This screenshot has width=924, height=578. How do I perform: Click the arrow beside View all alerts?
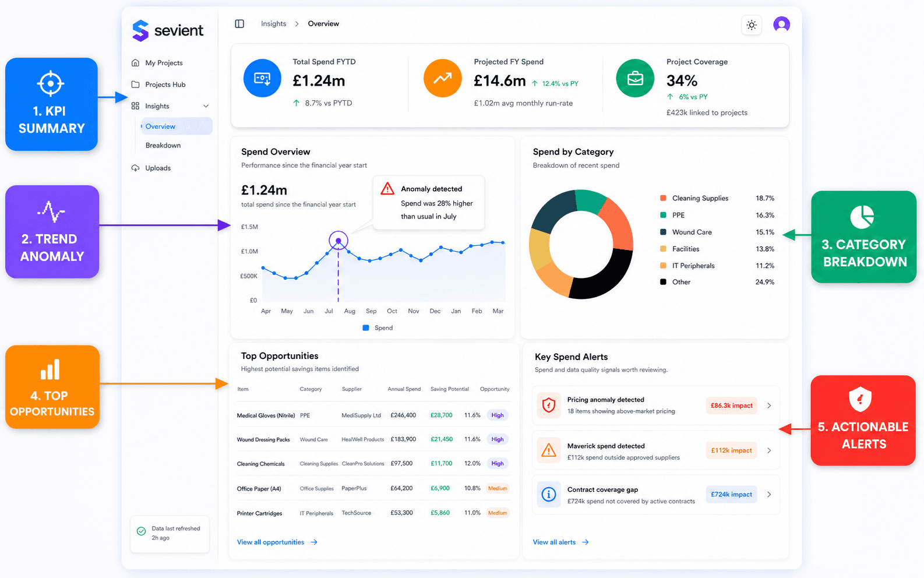586,542
